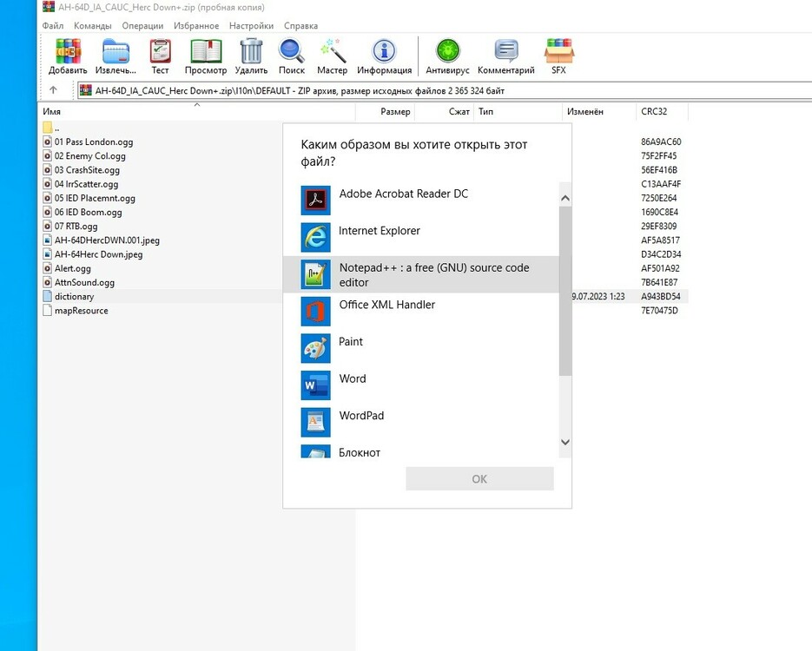Click the Тест (Test) toolbar icon
812x651 pixels.
[x=160, y=52]
